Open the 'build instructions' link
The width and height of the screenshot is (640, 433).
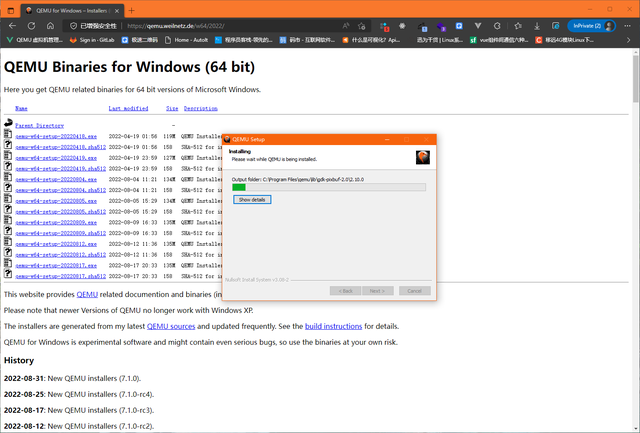coord(333,326)
